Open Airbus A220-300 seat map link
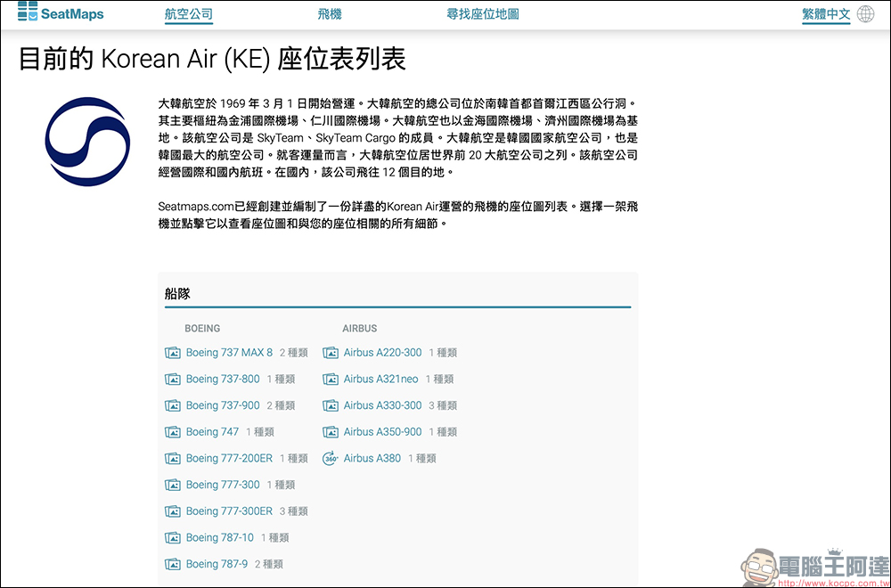This screenshot has height=588, width=891. [383, 353]
